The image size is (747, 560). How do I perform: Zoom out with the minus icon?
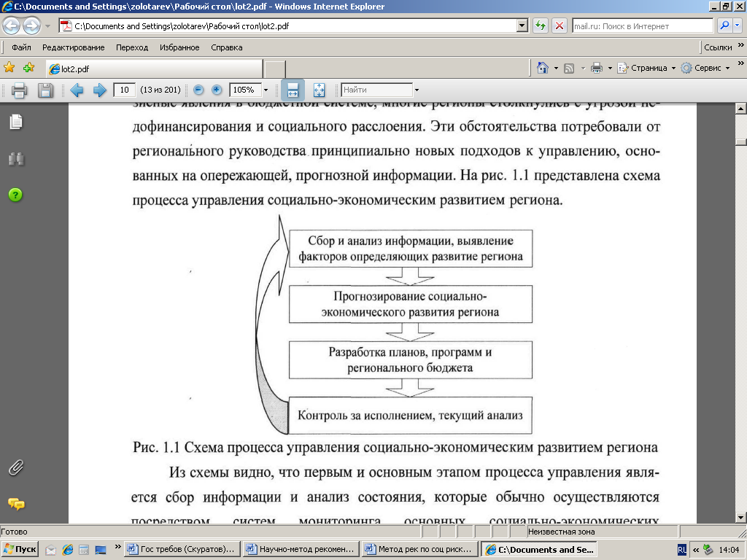click(x=198, y=90)
